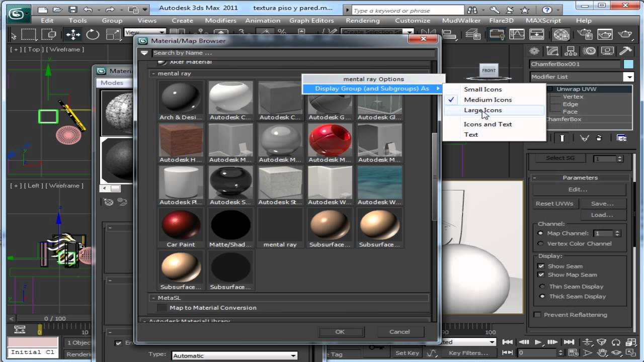Open the Rendering menu

[x=362, y=21]
